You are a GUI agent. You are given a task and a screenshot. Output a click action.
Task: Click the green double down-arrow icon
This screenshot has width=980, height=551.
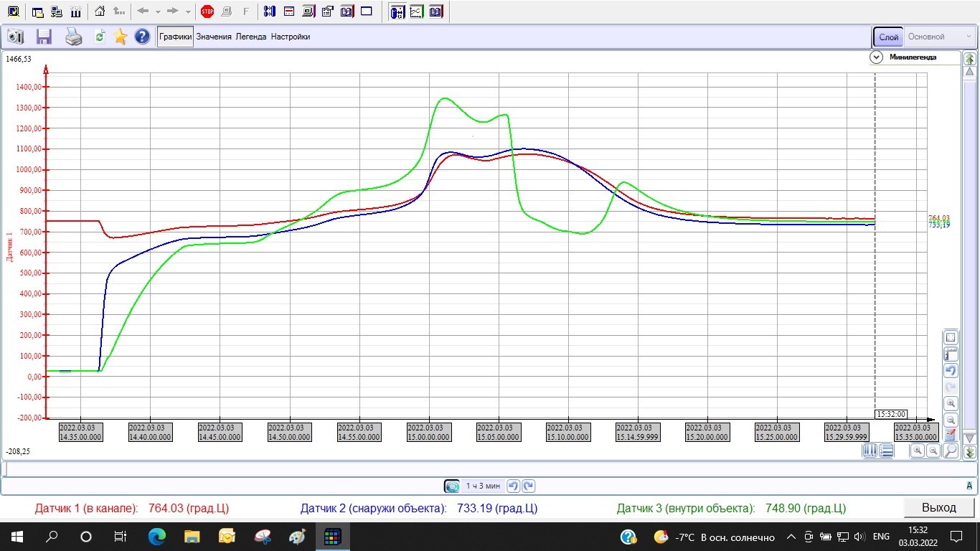[x=970, y=452]
